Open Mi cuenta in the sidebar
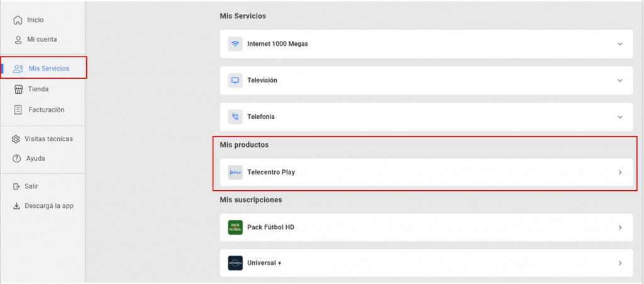This screenshot has height=284, width=644. coord(42,40)
